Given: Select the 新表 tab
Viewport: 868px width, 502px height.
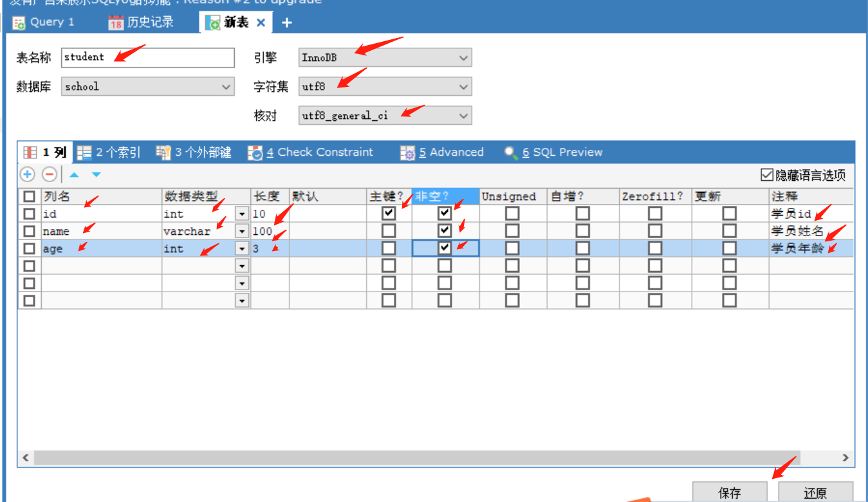Looking at the screenshot, I should point(235,23).
